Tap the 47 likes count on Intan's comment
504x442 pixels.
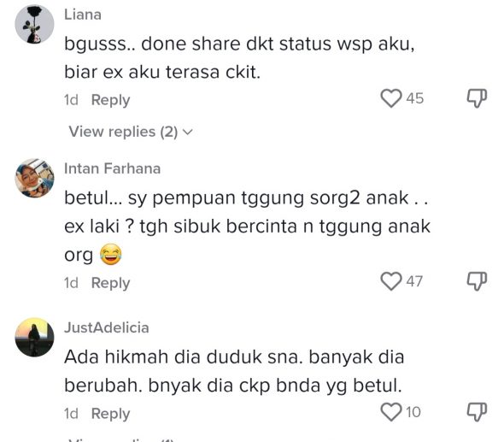(x=414, y=281)
